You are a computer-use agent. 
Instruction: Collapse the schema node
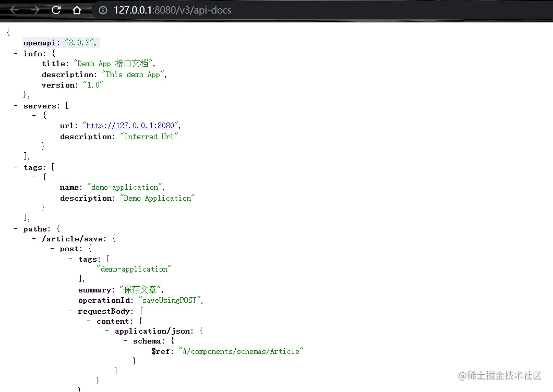[125, 341]
